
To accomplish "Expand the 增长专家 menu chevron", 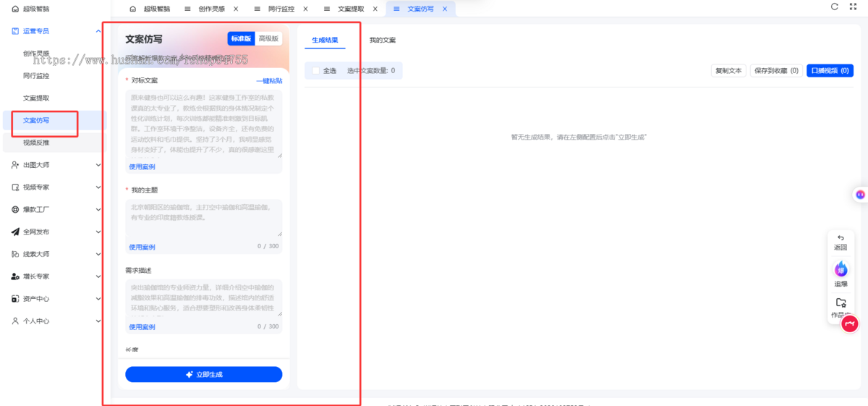I will pyautogui.click(x=98, y=276).
